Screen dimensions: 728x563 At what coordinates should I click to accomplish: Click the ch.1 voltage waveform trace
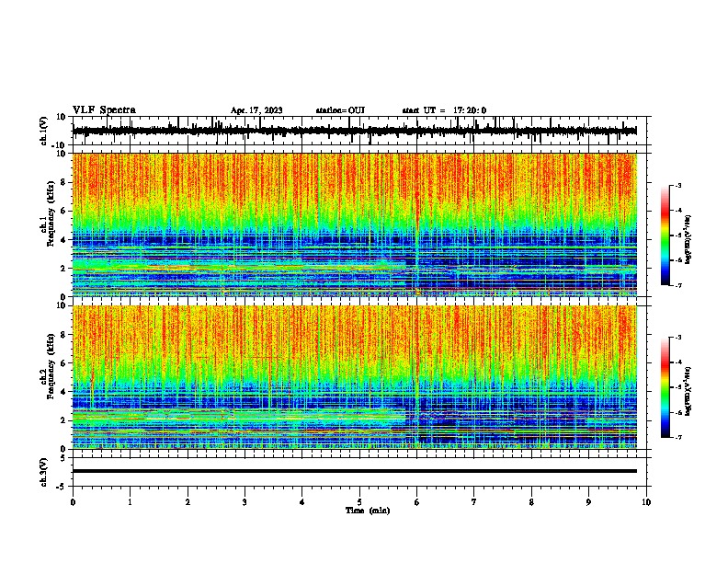[x=354, y=131]
